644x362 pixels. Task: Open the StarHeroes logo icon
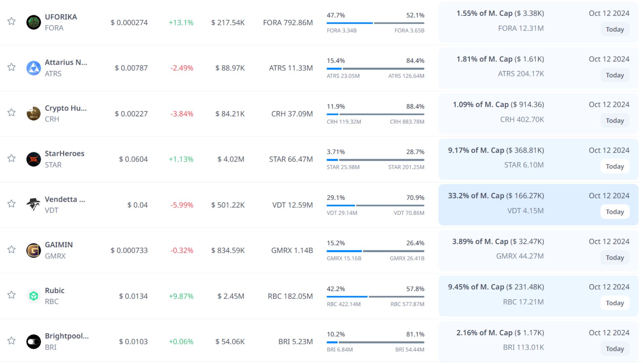(34, 159)
